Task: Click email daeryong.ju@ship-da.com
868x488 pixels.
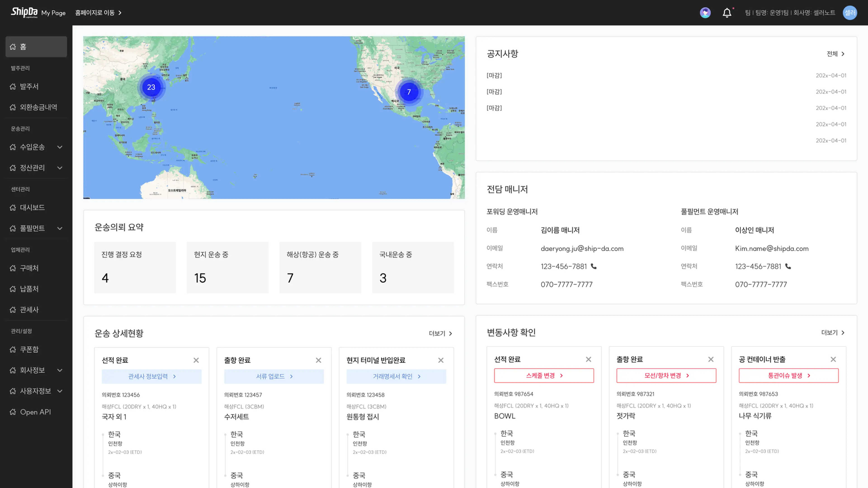Action: 582,249
